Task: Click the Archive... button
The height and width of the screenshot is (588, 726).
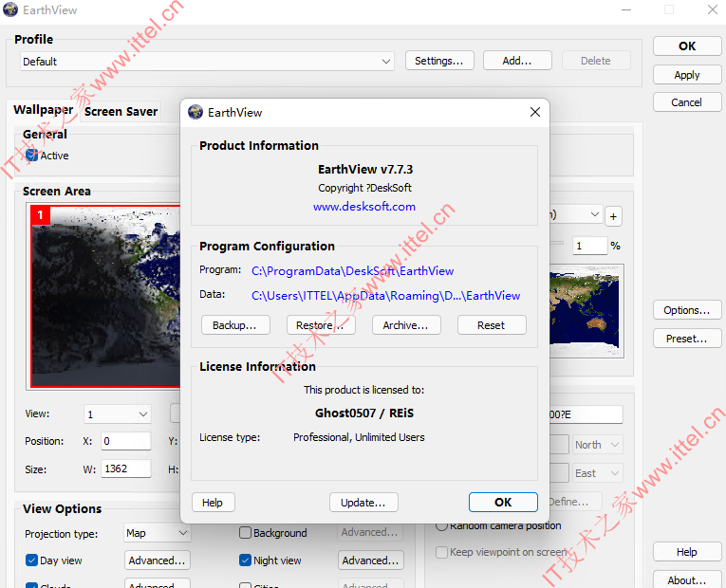Action: point(406,325)
